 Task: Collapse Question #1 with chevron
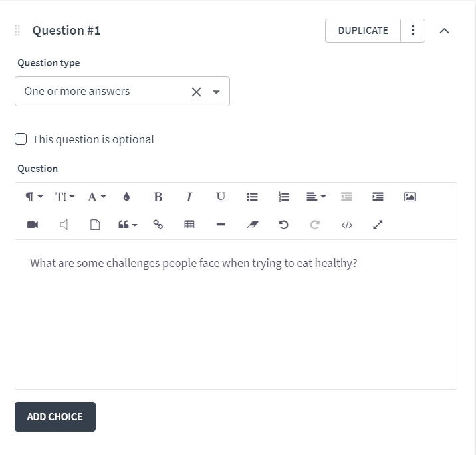444,31
